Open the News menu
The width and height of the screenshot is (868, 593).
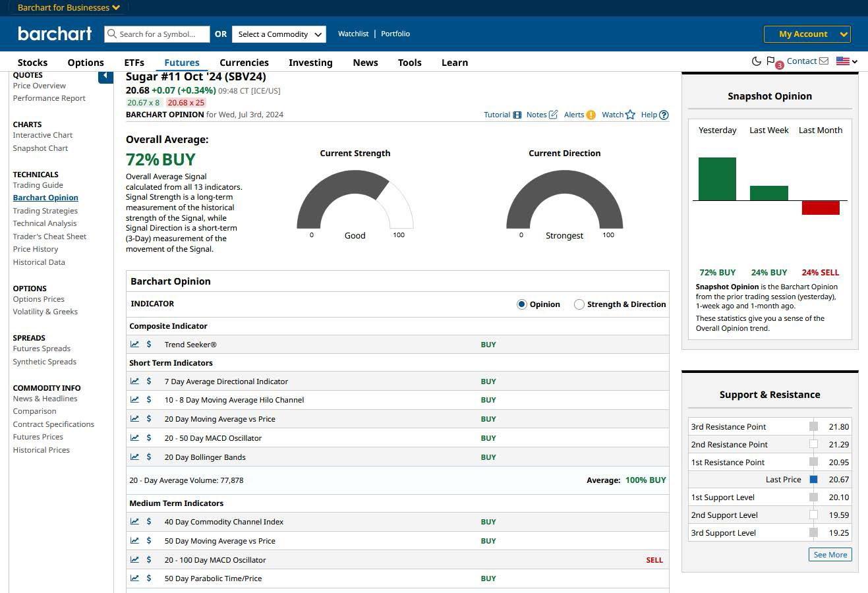(x=365, y=63)
